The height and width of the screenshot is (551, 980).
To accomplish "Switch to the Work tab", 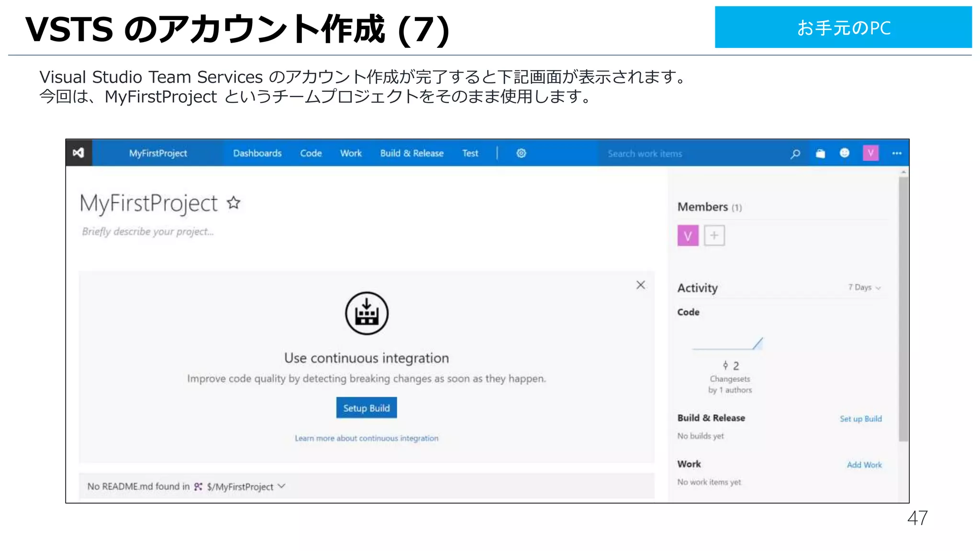I will [x=351, y=153].
